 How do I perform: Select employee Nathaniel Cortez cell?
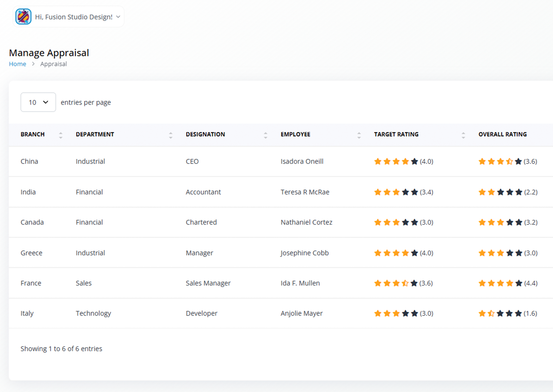coord(306,222)
